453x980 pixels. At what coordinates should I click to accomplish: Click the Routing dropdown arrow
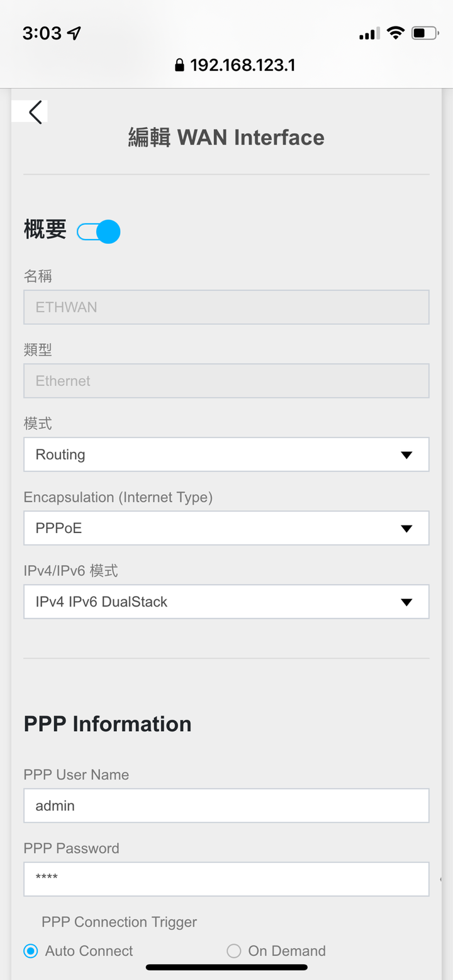tap(406, 455)
